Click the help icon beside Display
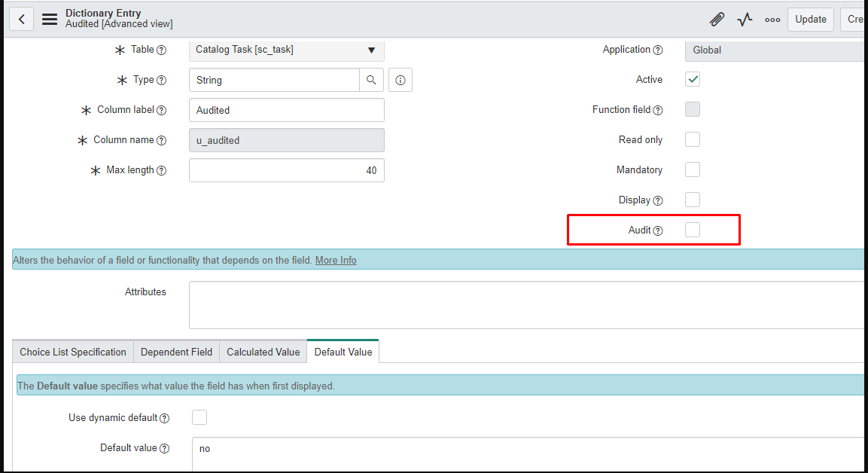The width and height of the screenshot is (868, 473). [658, 200]
